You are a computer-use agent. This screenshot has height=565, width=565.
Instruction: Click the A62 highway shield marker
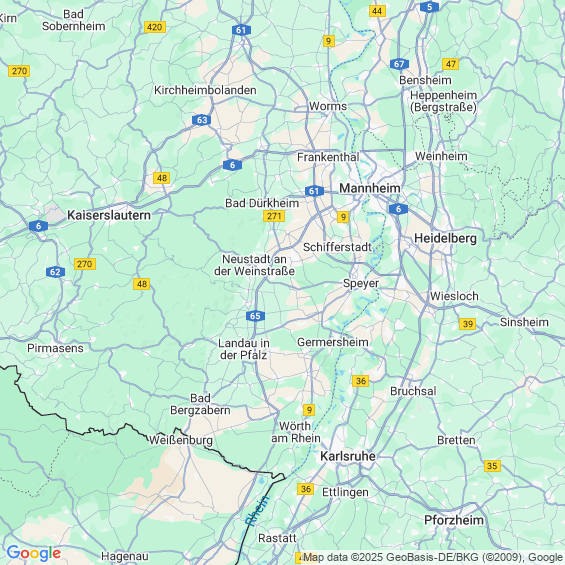pos(55,272)
